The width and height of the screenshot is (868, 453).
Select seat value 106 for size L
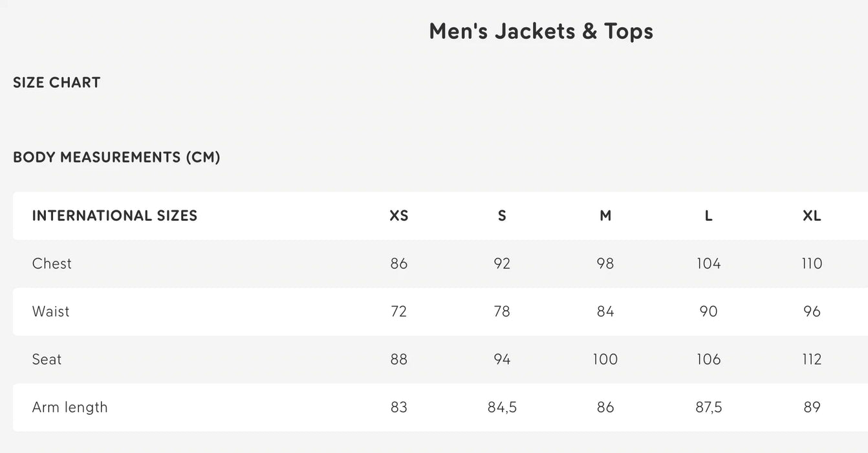708,359
